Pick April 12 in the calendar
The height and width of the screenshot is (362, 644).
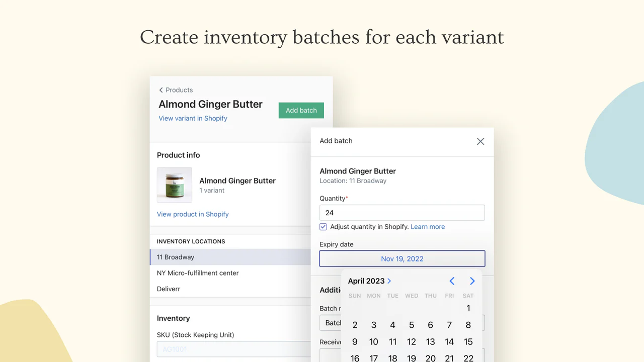pos(412,342)
